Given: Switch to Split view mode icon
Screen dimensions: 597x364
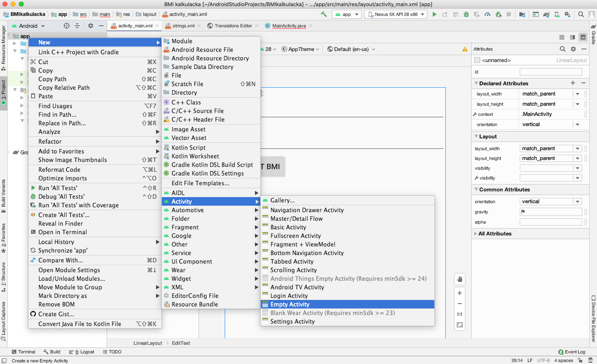Looking at the screenshot, I should pos(572,37).
